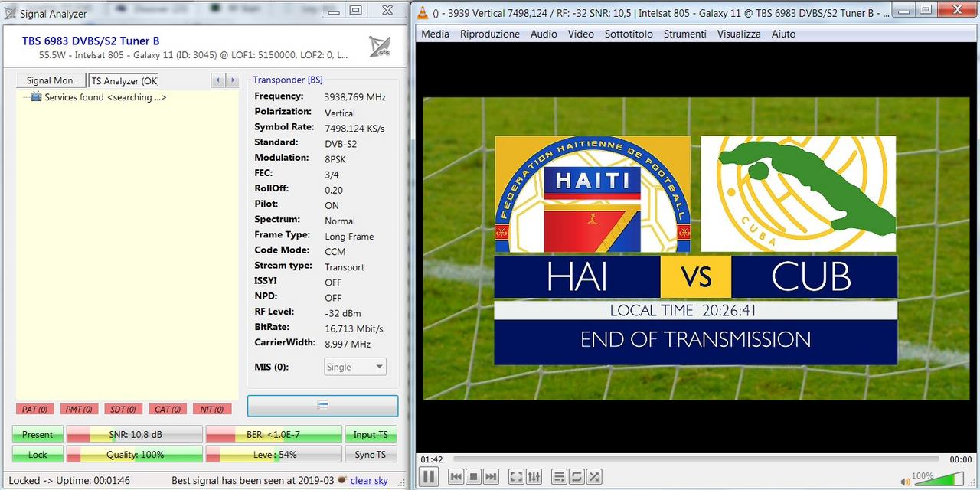Open the Audio menu
Viewport: 980px width, 490px height.
pyautogui.click(x=544, y=34)
